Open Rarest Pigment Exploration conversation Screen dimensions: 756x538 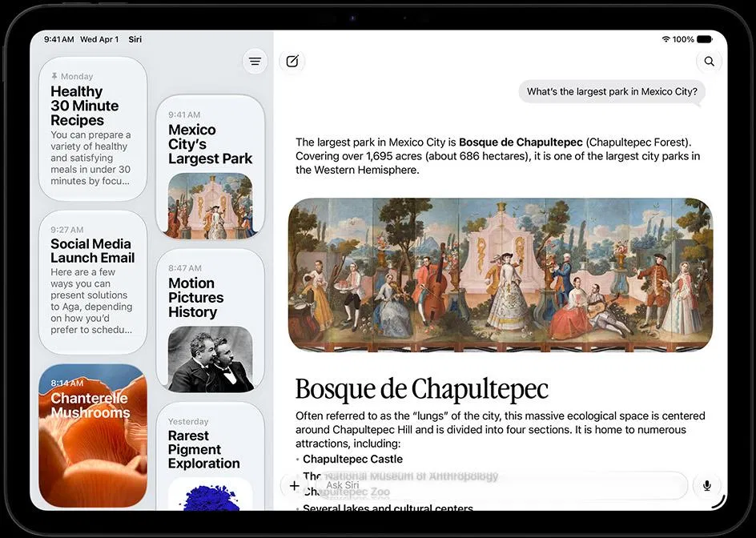[x=210, y=456]
